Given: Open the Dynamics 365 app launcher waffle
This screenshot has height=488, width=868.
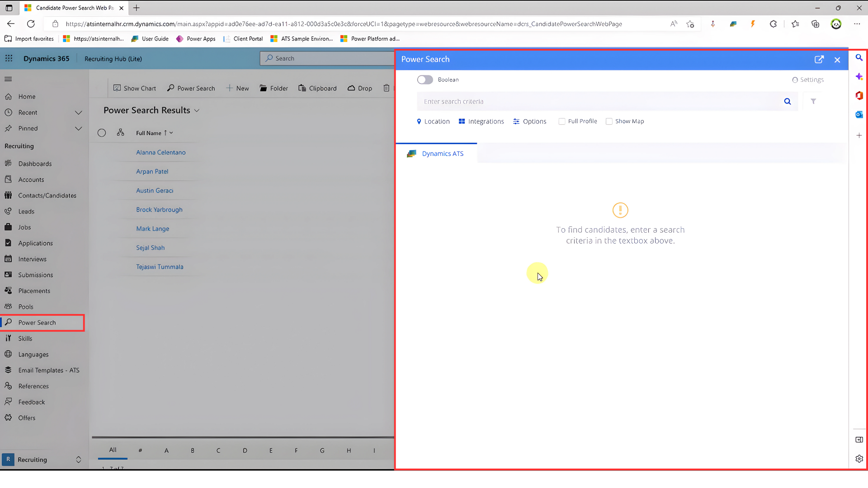Looking at the screenshot, I should [9, 59].
